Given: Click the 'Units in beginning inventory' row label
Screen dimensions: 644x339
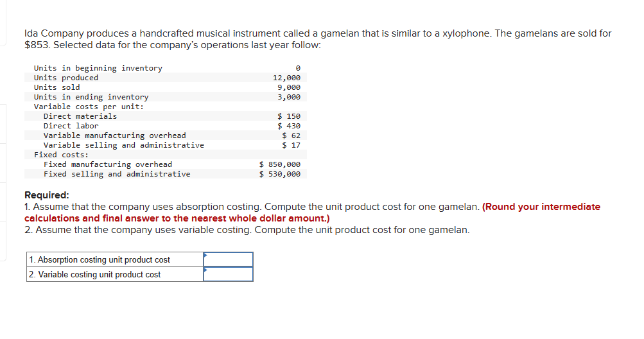Looking at the screenshot, I should (x=98, y=68).
